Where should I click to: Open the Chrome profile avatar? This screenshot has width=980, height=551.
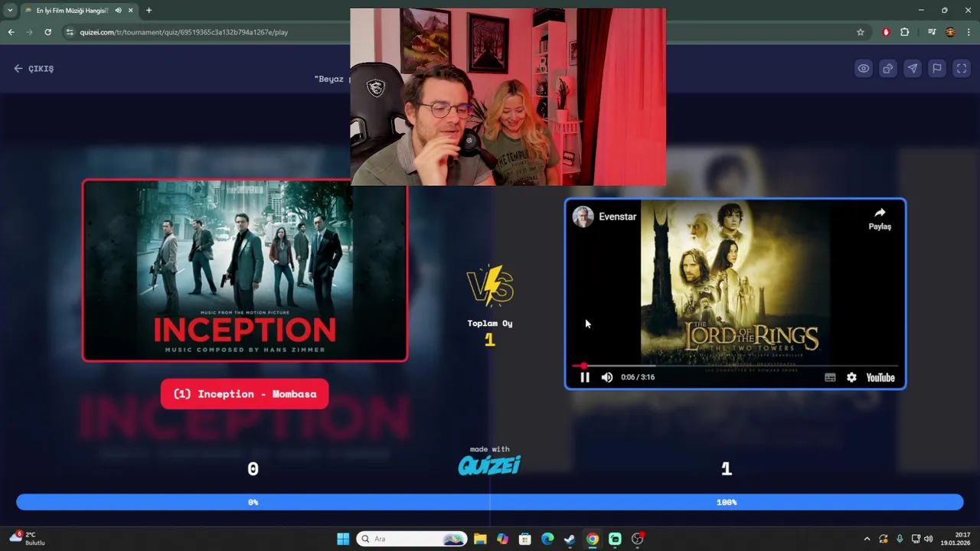pos(950,32)
